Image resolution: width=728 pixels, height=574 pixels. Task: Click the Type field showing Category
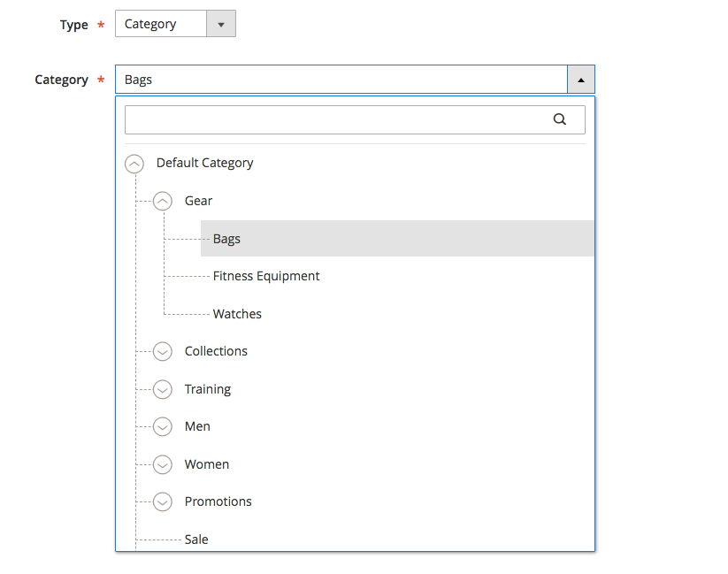(x=175, y=24)
